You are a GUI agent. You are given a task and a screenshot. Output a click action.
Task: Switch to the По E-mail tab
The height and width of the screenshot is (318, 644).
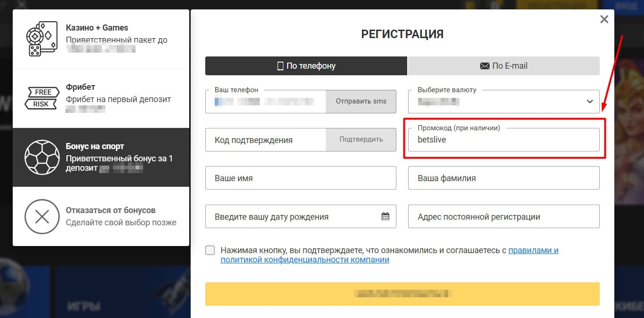504,66
